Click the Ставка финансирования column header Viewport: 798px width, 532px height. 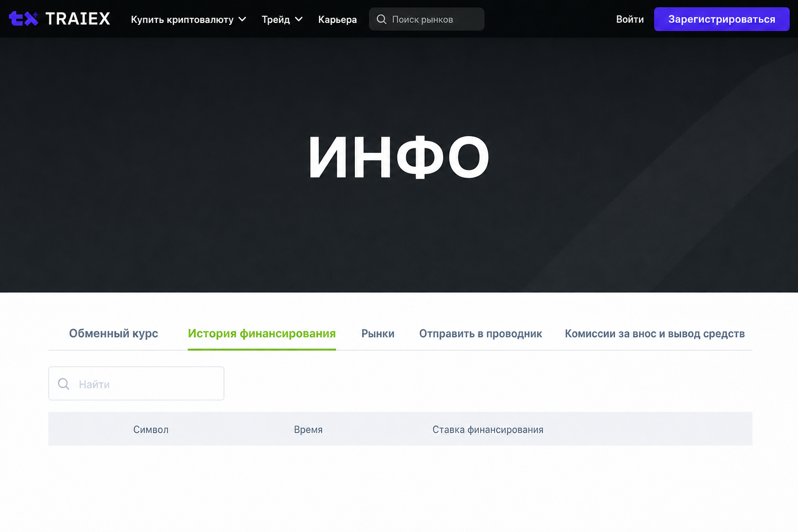coord(488,430)
